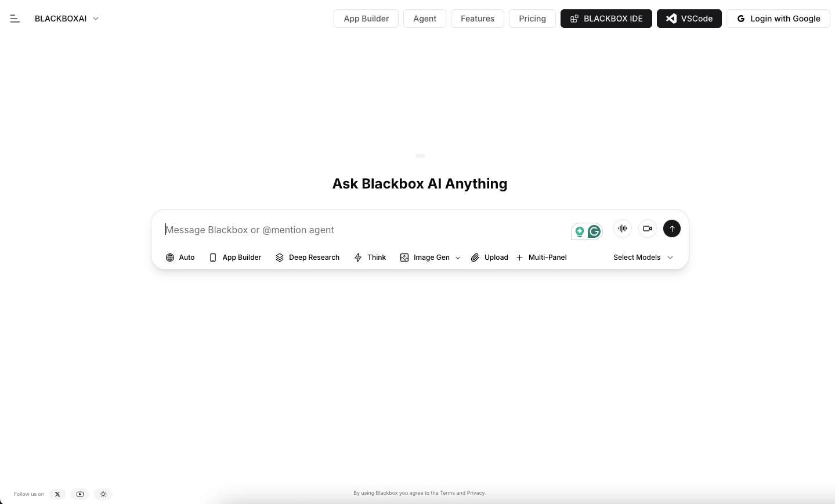
Task: Open the VSCode extension button
Action: coord(689,19)
